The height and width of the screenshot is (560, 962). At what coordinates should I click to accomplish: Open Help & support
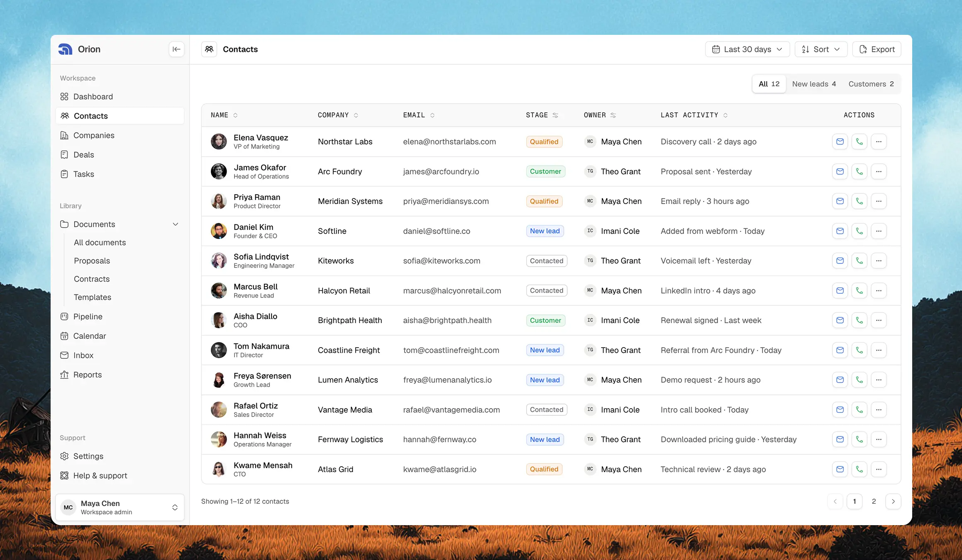coord(120,476)
